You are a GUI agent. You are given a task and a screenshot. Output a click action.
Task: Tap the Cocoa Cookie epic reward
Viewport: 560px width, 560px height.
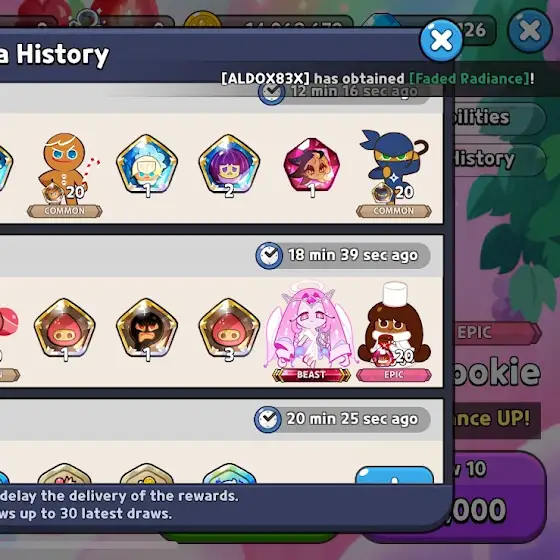pos(394,332)
